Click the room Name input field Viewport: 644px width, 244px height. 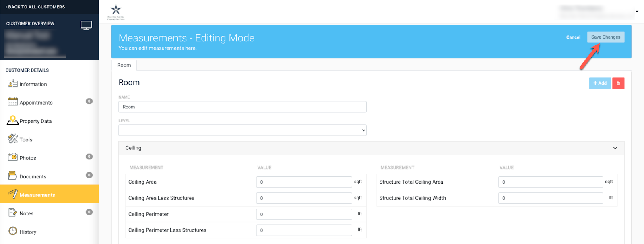click(242, 107)
